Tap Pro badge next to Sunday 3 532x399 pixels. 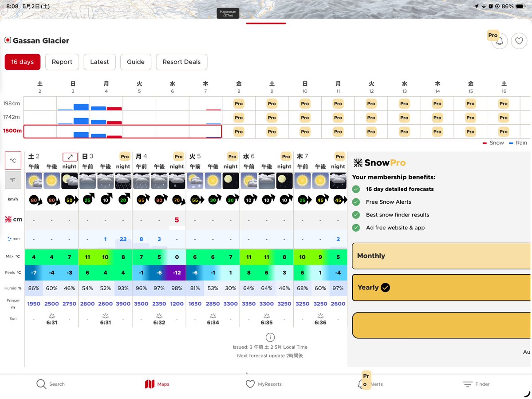(125, 156)
